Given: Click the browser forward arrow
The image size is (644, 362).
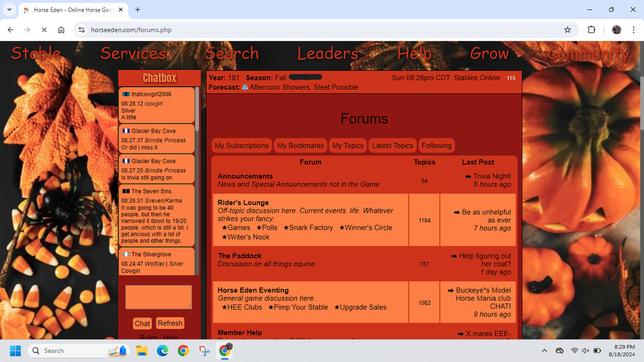Looking at the screenshot, I should (27, 30).
